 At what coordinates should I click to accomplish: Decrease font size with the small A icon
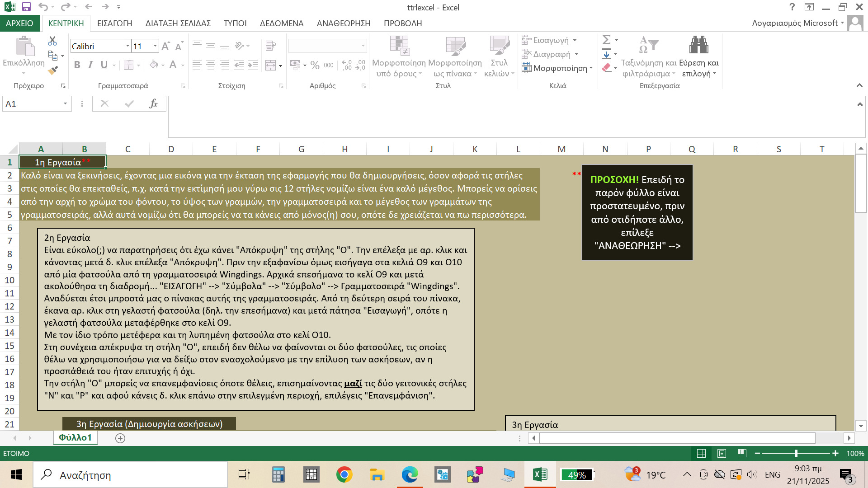tap(179, 46)
